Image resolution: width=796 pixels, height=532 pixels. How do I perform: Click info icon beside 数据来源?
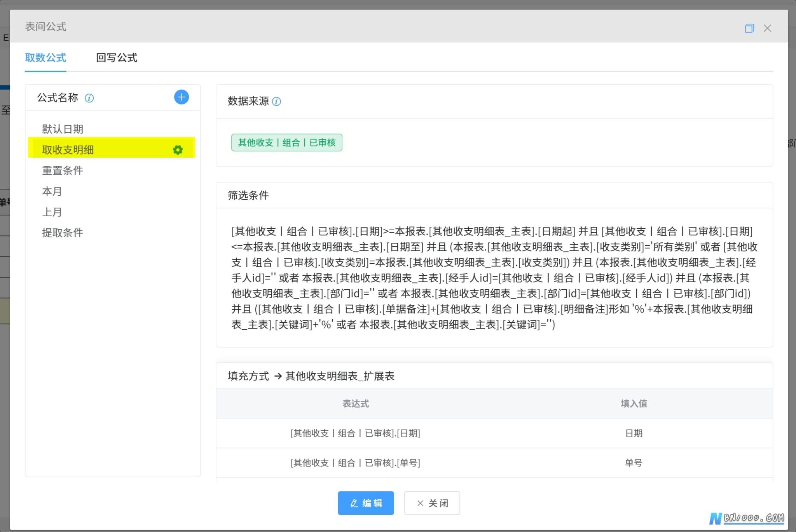(x=276, y=101)
